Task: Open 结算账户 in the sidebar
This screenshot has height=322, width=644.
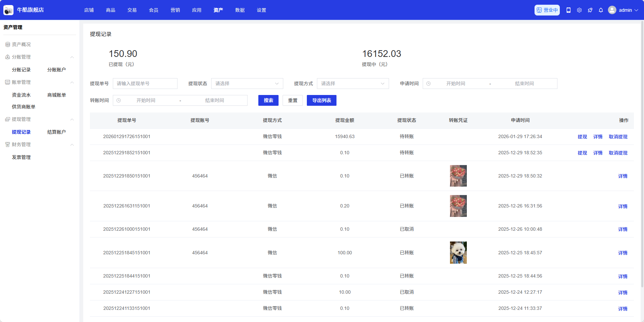Action: tap(56, 132)
